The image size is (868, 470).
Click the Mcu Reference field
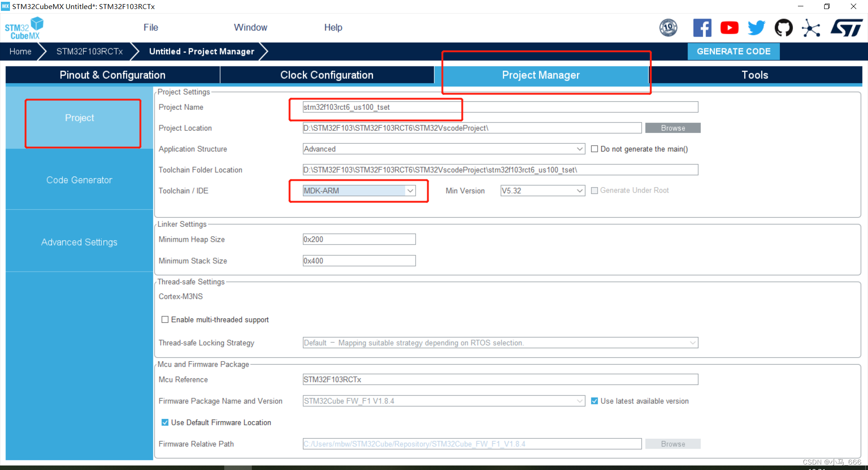coord(500,380)
